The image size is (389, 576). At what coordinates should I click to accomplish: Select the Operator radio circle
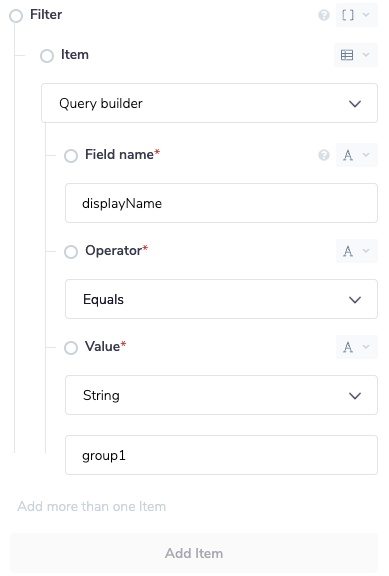coord(71,252)
